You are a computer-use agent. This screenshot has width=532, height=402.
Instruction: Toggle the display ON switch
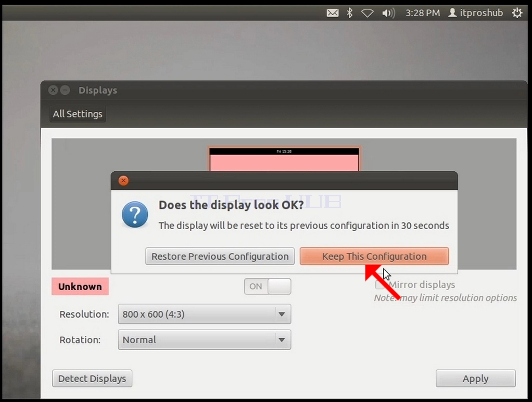[x=268, y=286]
